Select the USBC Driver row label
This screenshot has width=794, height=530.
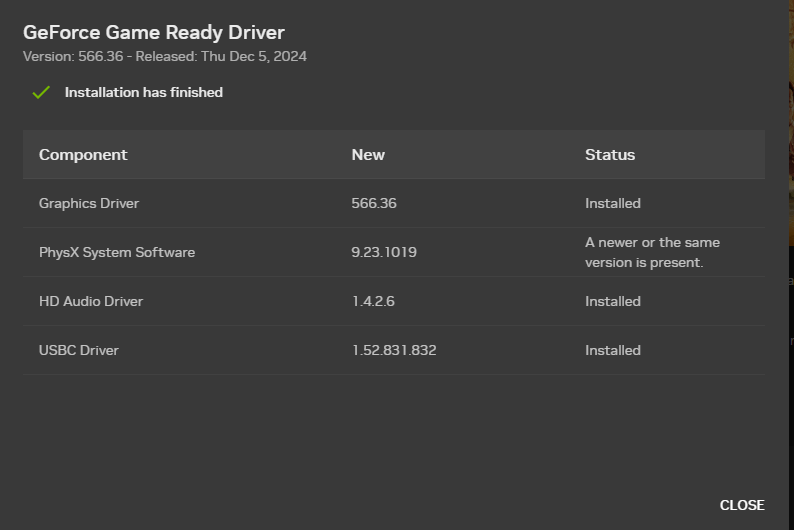(78, 350)
